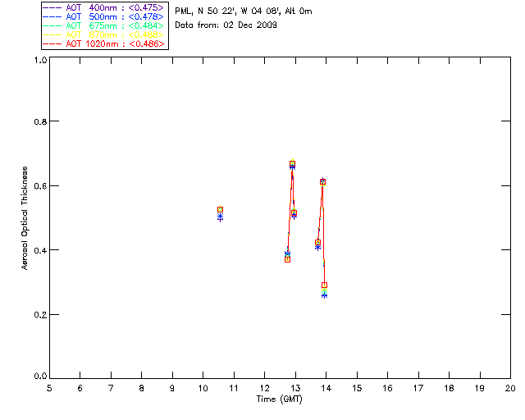The width and height of the screenshot is (525, 420).
Task: Select the 'Data from: 02 Dec 2009' text
Action: (x=226, y=25)
